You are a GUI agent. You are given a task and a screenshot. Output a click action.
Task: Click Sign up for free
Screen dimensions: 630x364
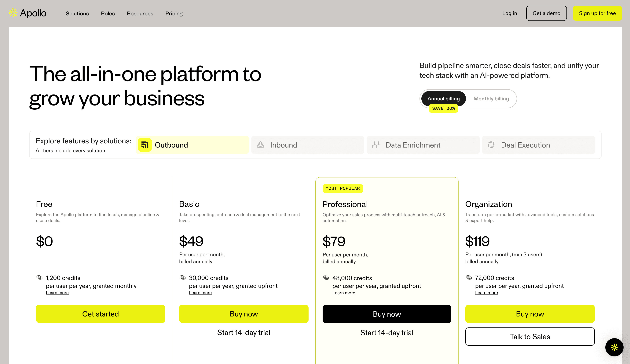[x=597, y=13]
